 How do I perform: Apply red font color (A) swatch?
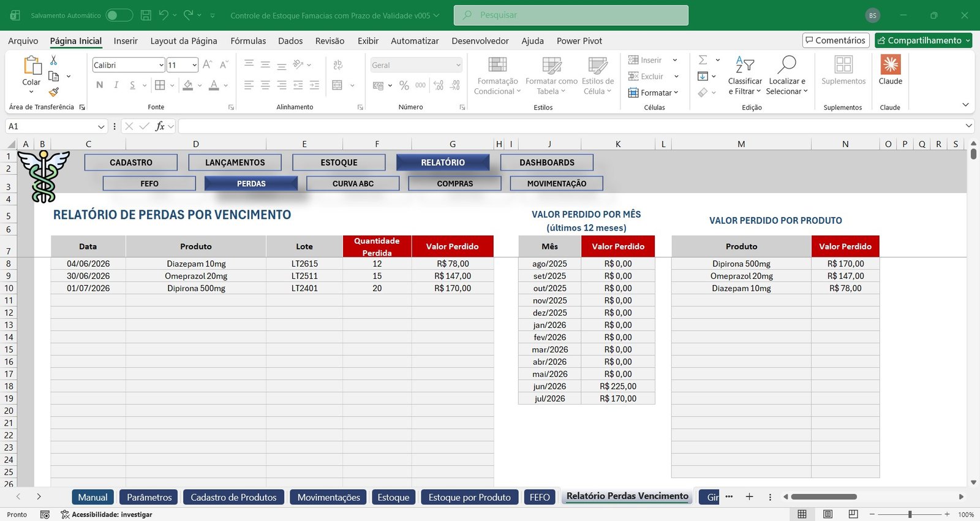[214, 85]
